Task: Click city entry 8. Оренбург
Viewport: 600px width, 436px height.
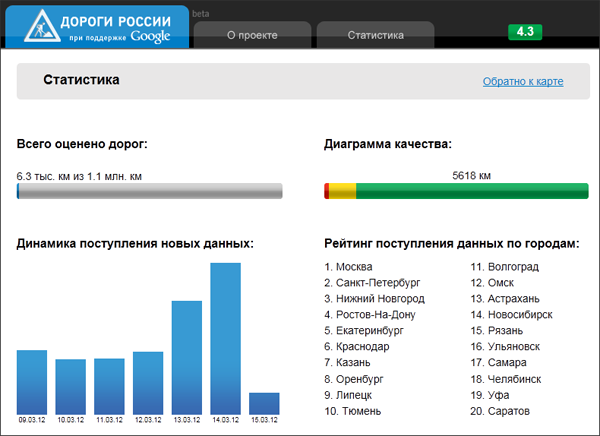Action: pyautogui.click(x=354, y=379)
